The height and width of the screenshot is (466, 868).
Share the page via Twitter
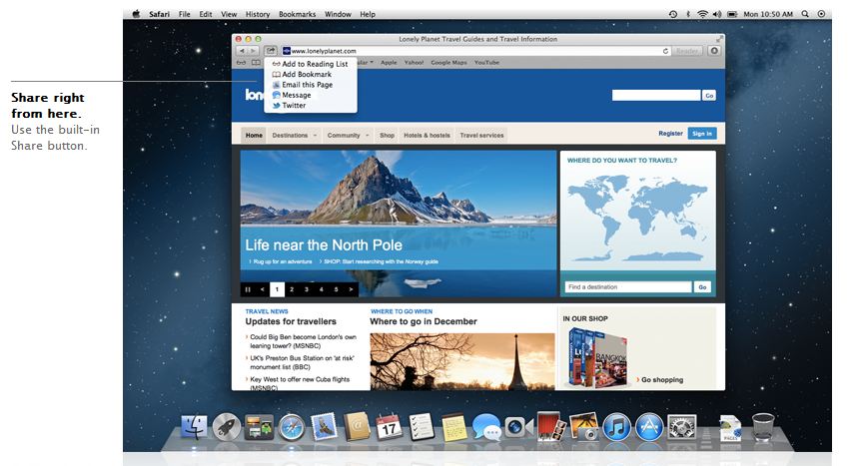[289, 105]
